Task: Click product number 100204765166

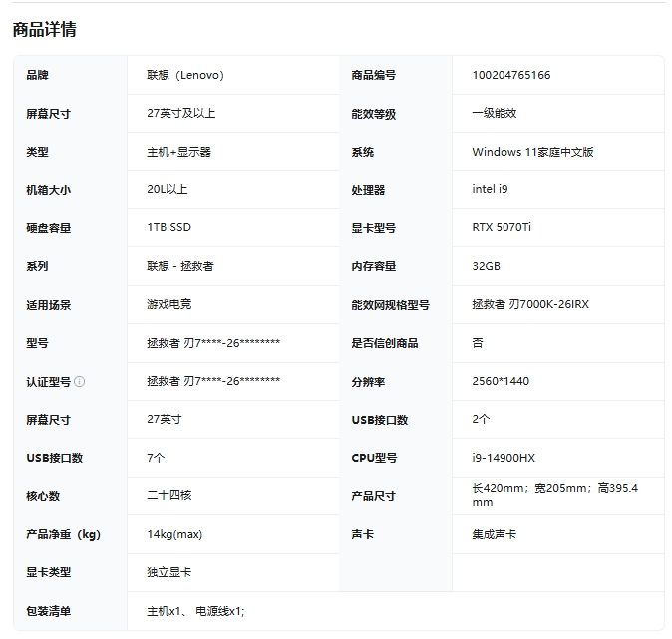Action: (x=511, y=75)
